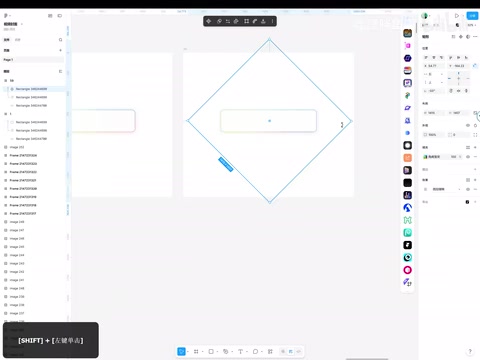Switch to Prototype tab in right panel
The width and height of the screenshot is (480, 360).
(x=435, y=25)
